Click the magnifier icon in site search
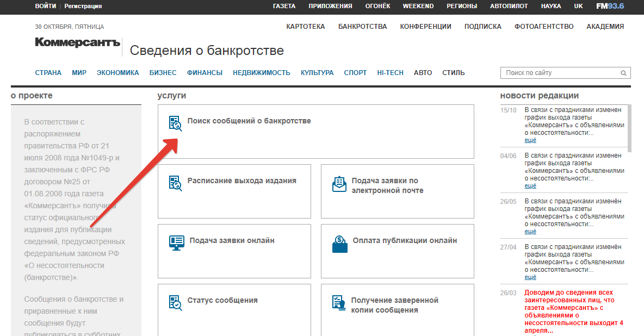 click(623, 73)
